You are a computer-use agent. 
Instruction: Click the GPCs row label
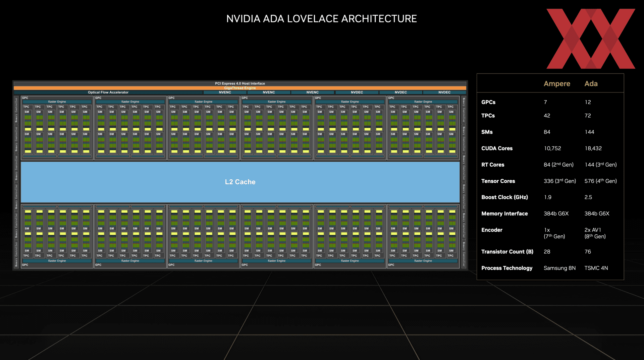(488, 102)
